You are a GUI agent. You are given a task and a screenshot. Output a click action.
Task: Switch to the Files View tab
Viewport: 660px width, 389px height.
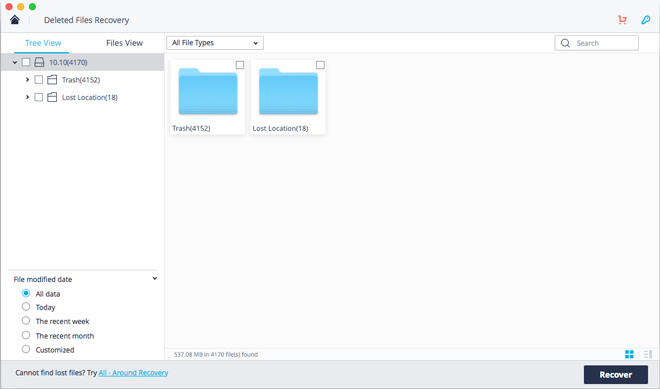[x=124, y=43]
